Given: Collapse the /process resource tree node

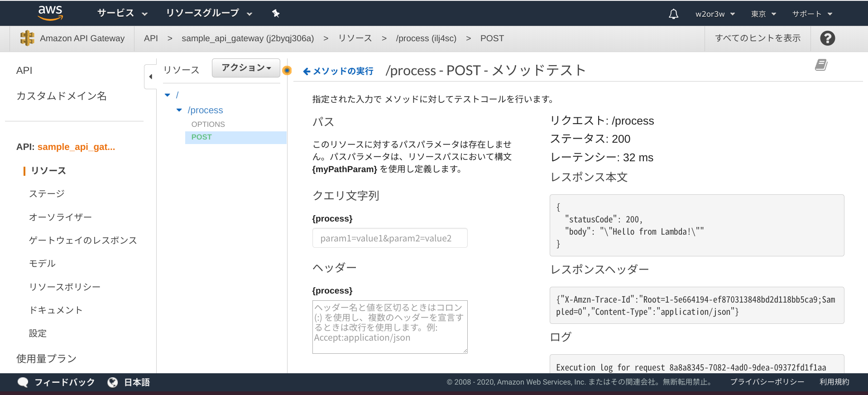Looking at the screenshot, I should pyautogui.click(x=179, y=110).
